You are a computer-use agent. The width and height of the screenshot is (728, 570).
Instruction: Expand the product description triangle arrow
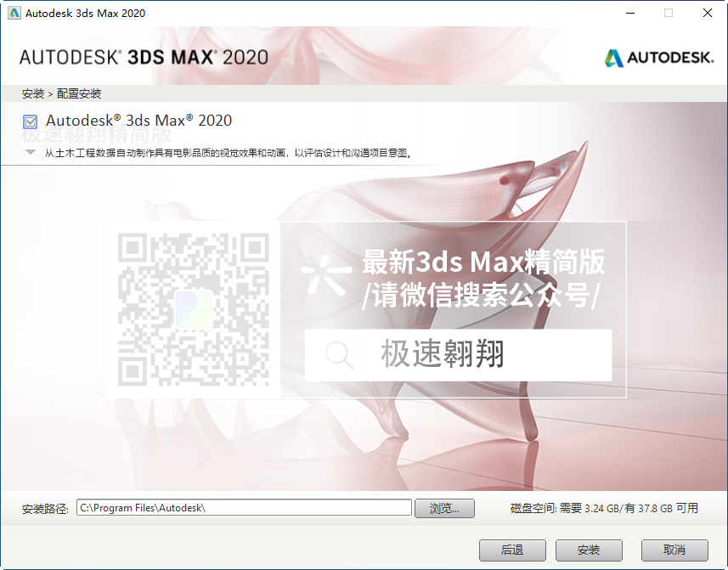tap(31, 152)
